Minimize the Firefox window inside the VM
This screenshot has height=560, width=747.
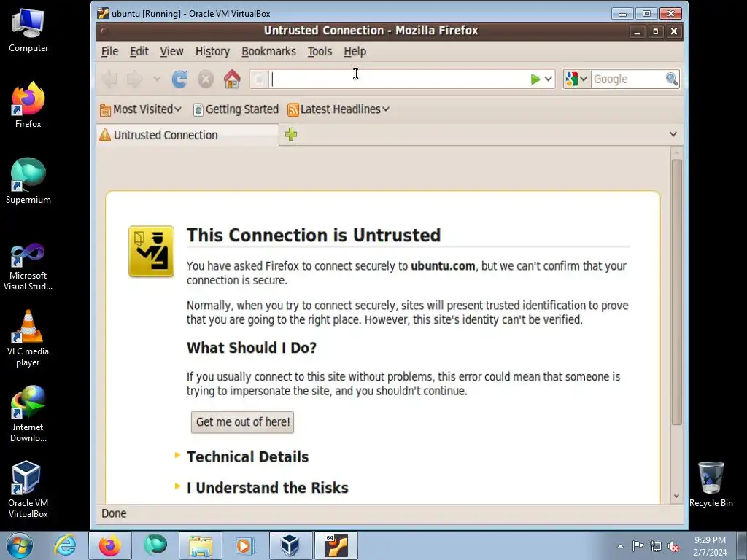pos(637,31)
